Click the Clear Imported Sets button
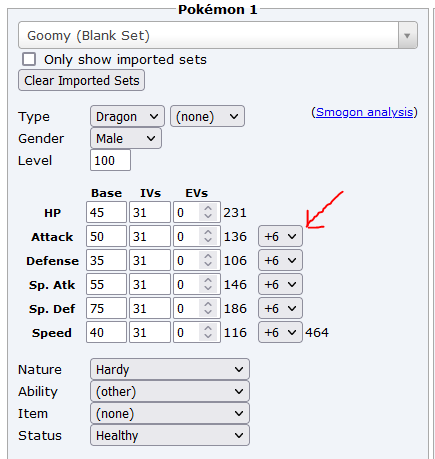This screenshot has width=435, height=459. (x=81, y=80)
